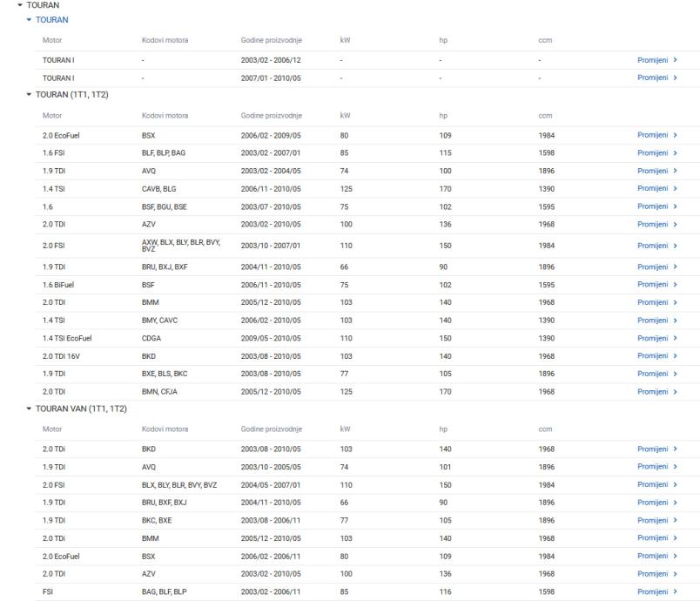Click motor cell 2.0 TDI 16V

click(61, 356)
